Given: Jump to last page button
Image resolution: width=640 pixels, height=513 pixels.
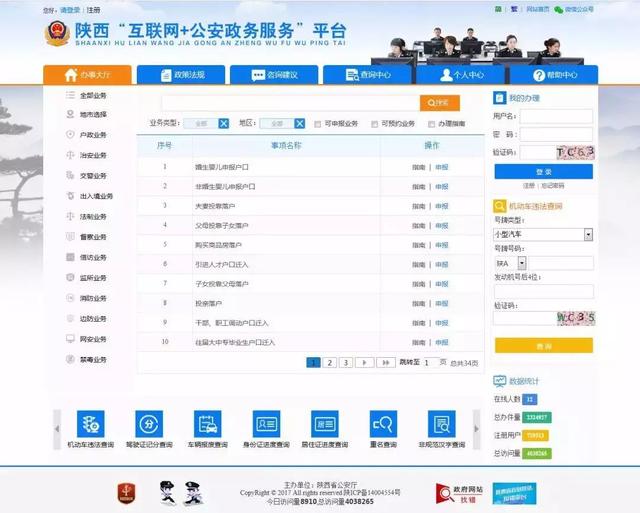Looking at the screenshot, I should [386, 362].
